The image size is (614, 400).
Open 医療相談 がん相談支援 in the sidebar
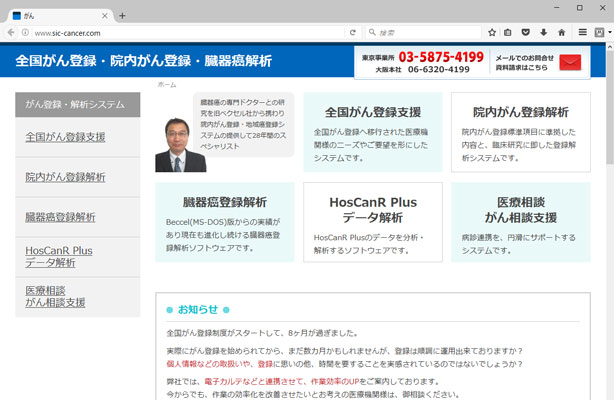(x=55, y=297)
